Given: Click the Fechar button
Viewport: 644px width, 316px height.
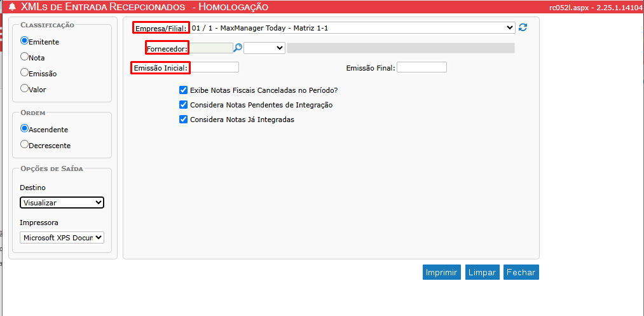Looking at the screenshot, I should coord(521,272).
